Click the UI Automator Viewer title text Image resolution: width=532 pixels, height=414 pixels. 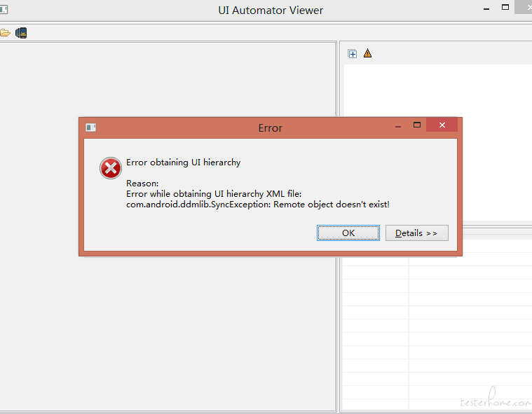click(271, 11)
